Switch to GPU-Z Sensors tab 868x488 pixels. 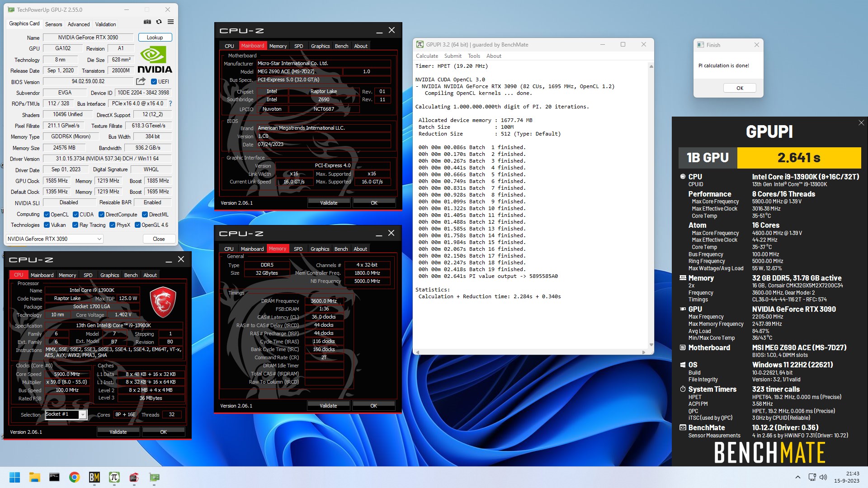point(53,24)
